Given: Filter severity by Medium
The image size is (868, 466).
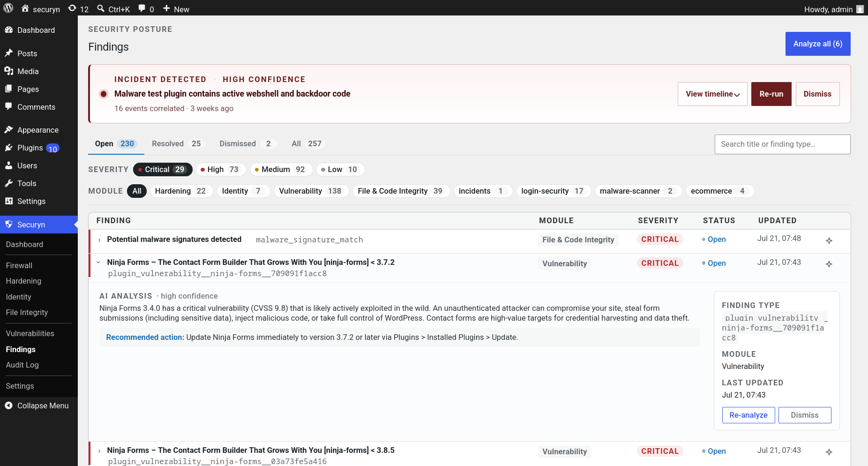Looking at the screenshot, I should [281, 169].
